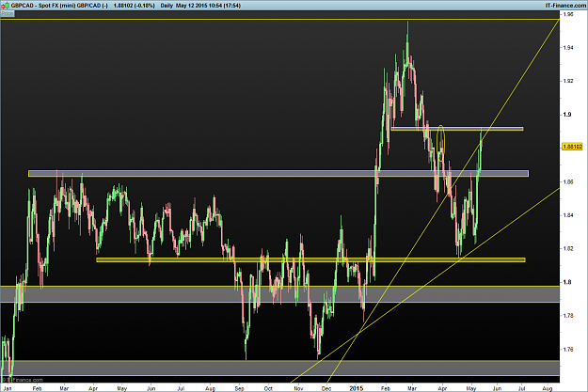This screenshot has height=392, width=588.
Task: Select the gray support zone near 1.79
Action: (279, 294)
